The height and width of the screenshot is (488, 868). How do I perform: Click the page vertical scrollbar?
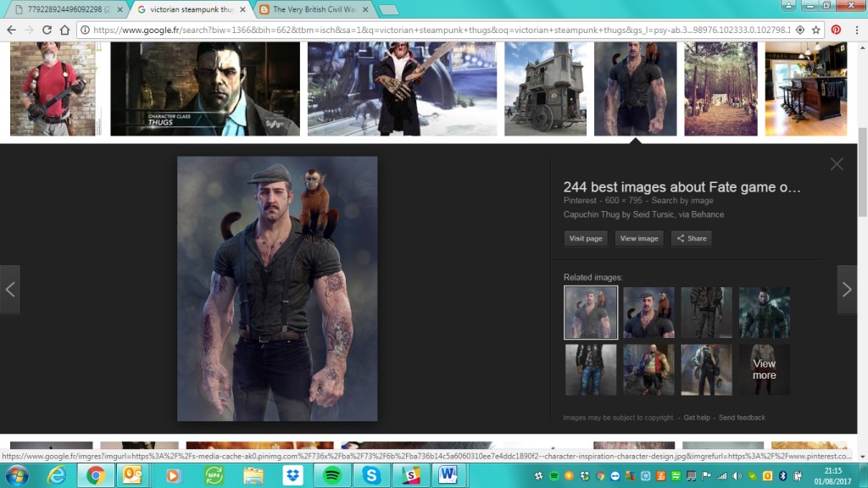pyautogui.click(x=862, y=173)
